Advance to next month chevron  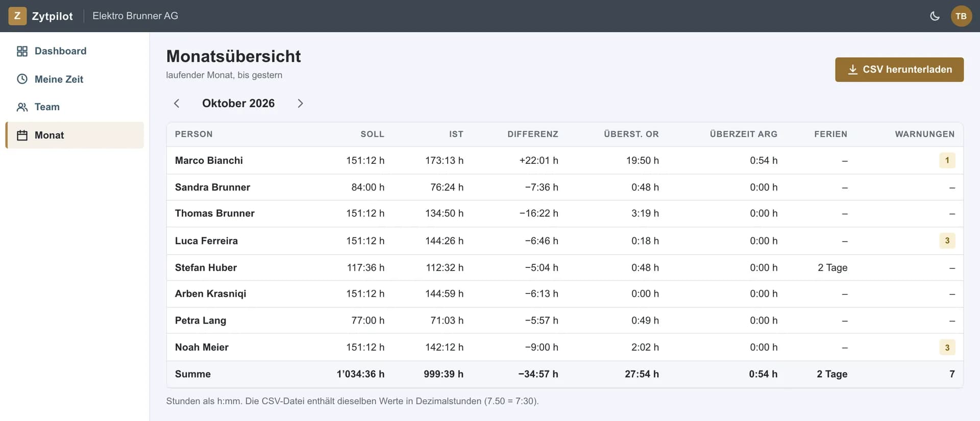click(x=300, y=103)
